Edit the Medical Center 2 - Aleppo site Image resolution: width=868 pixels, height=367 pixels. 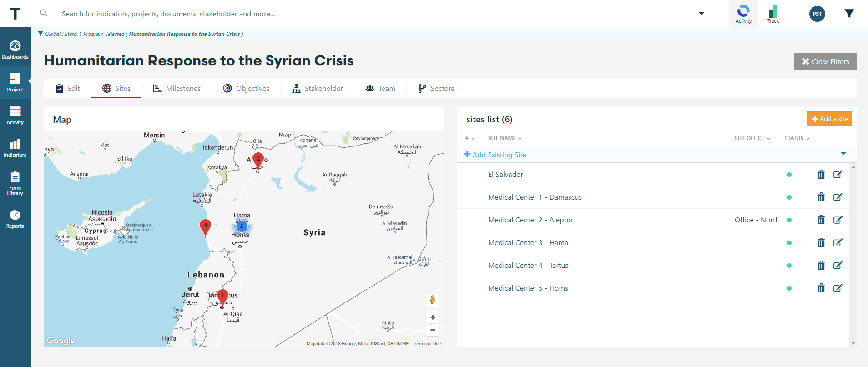tap(838, 220)
